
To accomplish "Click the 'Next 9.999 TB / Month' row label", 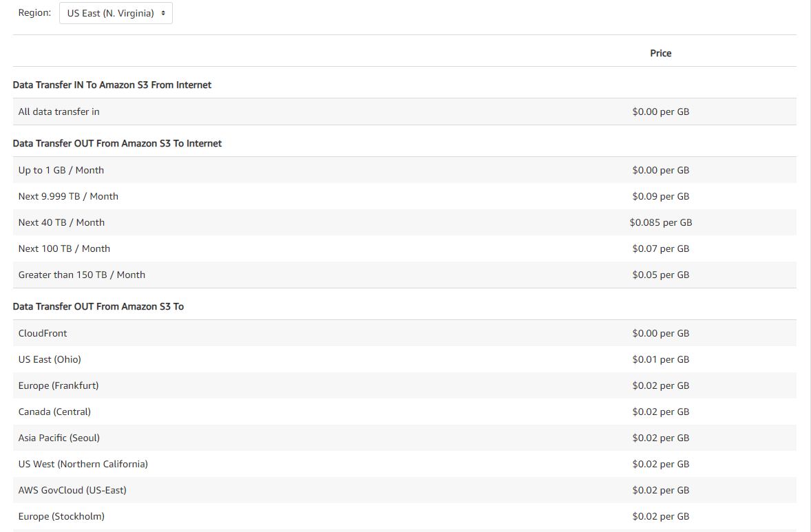I will 68,196.
